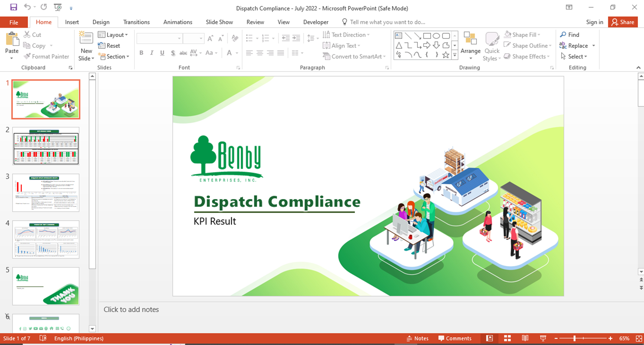This screenshot has width=644, height=345.
Task: Switch to Normal view
Action: coord(490,338)
